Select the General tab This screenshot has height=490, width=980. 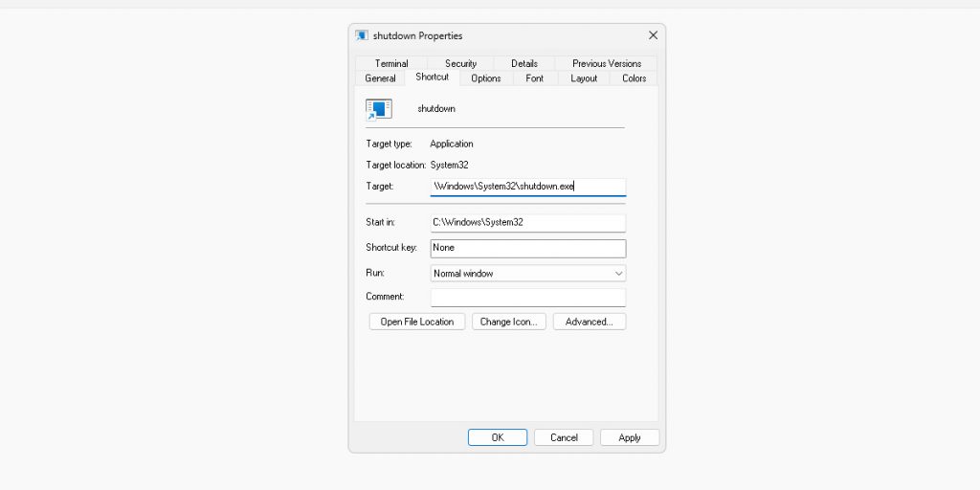[380, 78]
